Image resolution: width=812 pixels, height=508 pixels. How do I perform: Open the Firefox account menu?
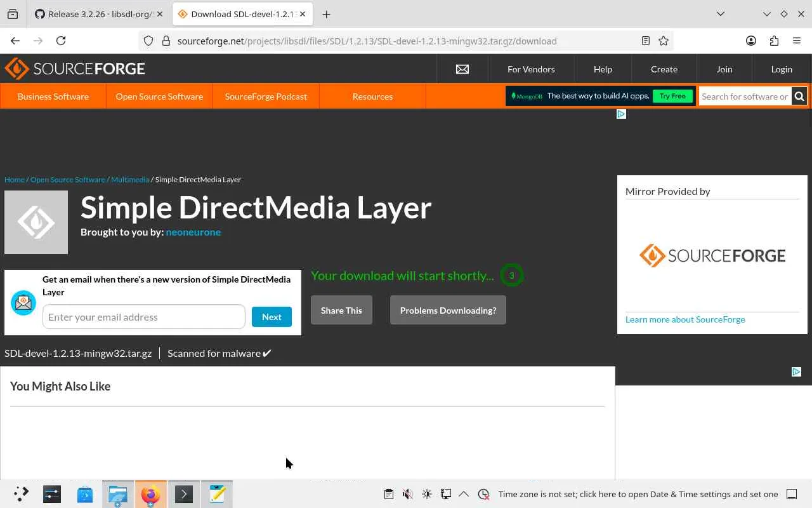751,41
